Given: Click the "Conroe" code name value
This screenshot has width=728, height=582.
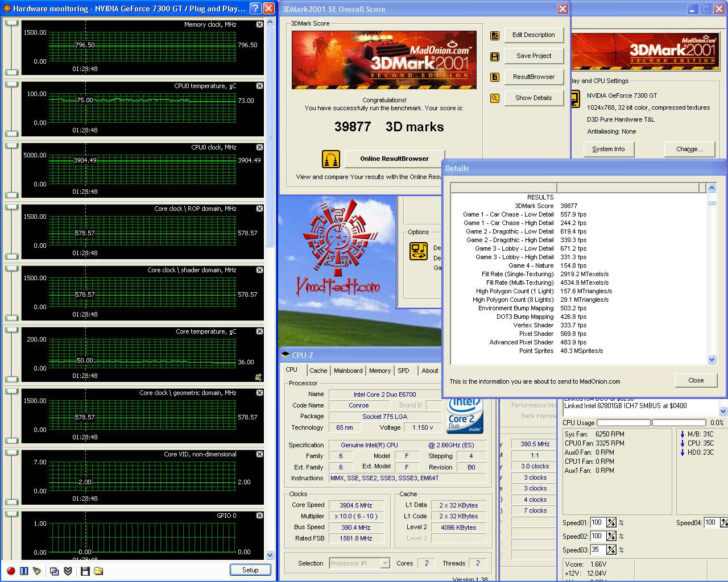Looking at the screenshot, I should tap(359, 406).
